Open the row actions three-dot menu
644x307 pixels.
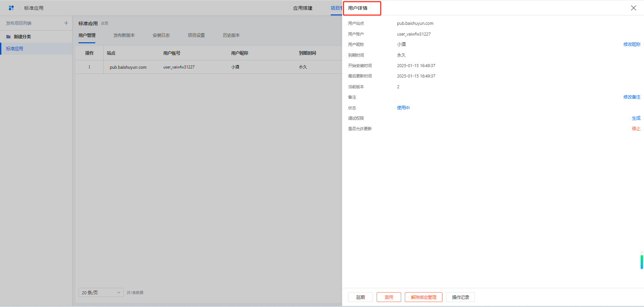(89, 67)
